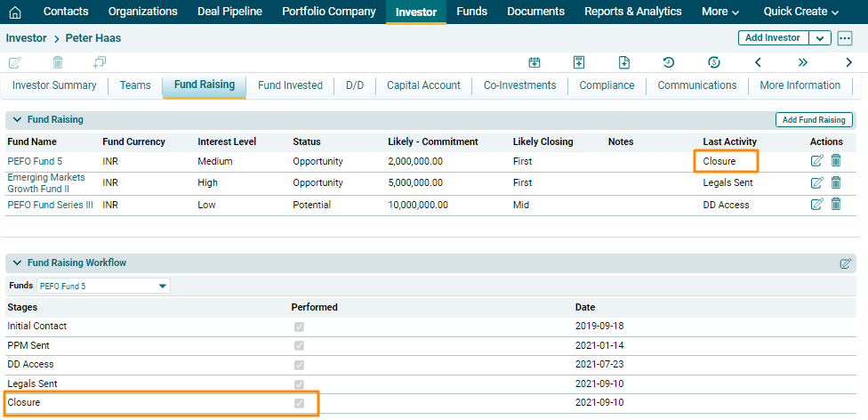Screen dimensions: 868x420
Task: Go to the home icon in the navigation bar
Action: (x=15, y=12)
